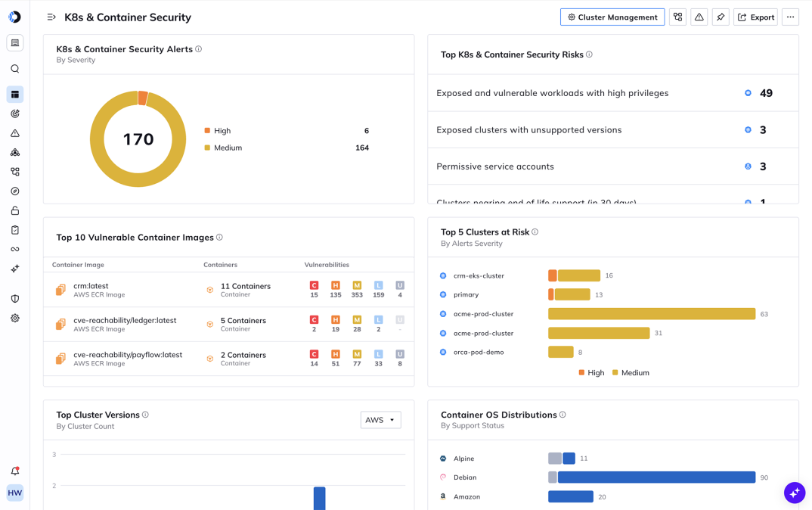Image resolution: width=812 pixels, height=510 pixels.
Task: Open the Cluster Management button
Action: tap(612, 17)
